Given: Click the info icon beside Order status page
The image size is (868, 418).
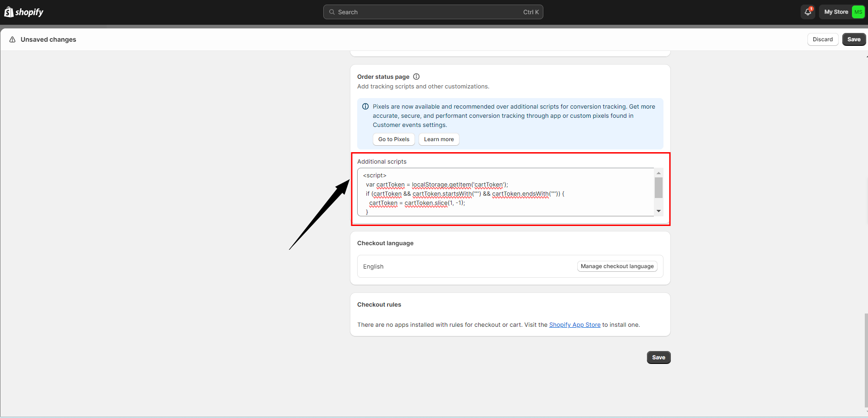Looking at the screenshot, I should point(416,77).
